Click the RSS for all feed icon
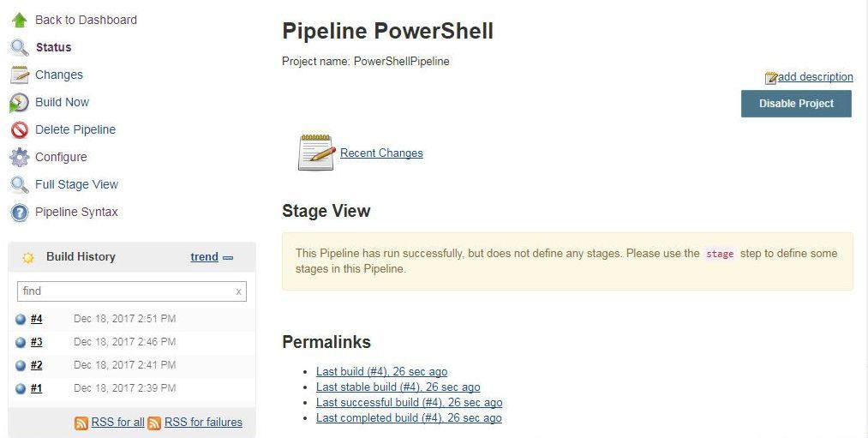 pyautogui.click(x=81, y=423)
